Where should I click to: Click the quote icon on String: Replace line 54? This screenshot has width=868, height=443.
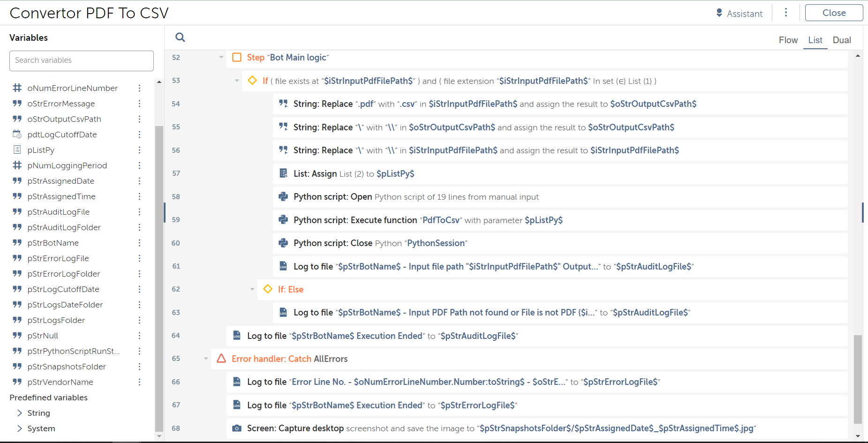283,104
